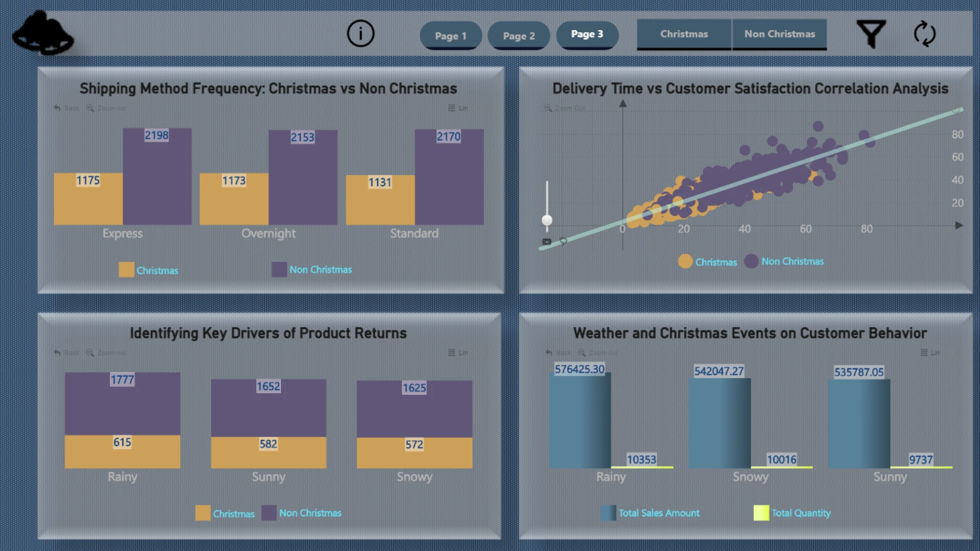Click the Rainy sales bar labeled 576425.30

tap(580, 420)
